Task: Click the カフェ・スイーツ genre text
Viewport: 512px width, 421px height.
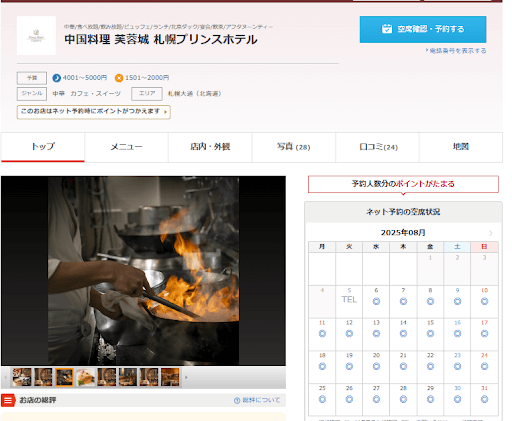Action: click(x=96, y=94)
